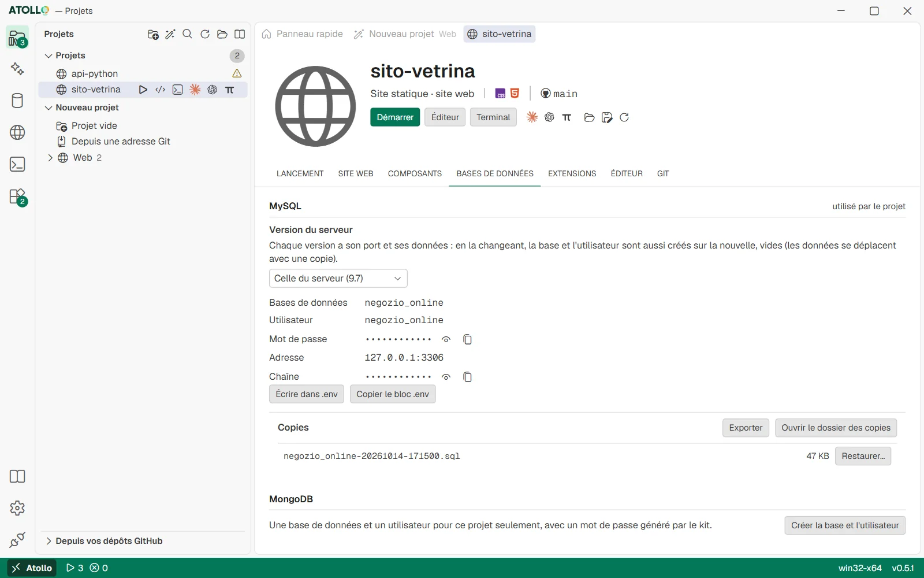
Task: Collapse the Nouveau projet tree section
Action: (x=49, y=108)
